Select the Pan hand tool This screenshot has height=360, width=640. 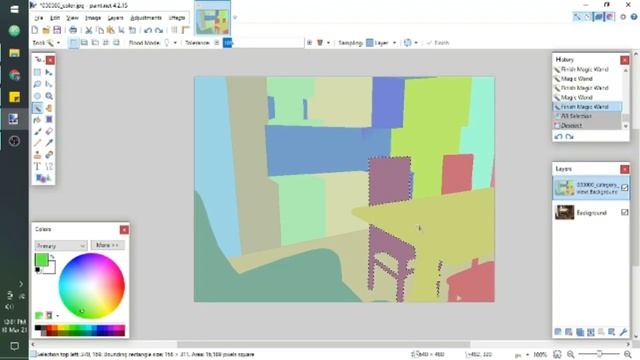(x=49, y=108)
